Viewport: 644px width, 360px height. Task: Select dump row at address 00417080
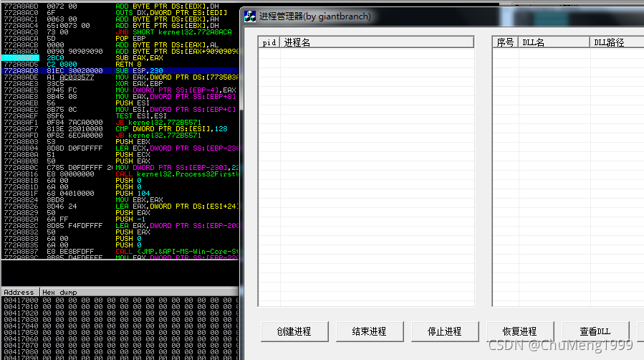pyautogui.click(x=120, y=352)
